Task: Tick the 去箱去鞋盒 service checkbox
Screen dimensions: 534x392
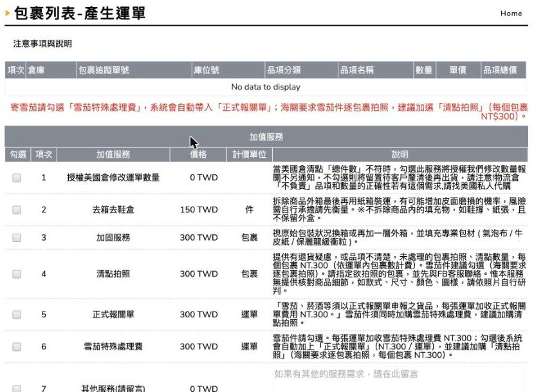Action: coord(17,210)
